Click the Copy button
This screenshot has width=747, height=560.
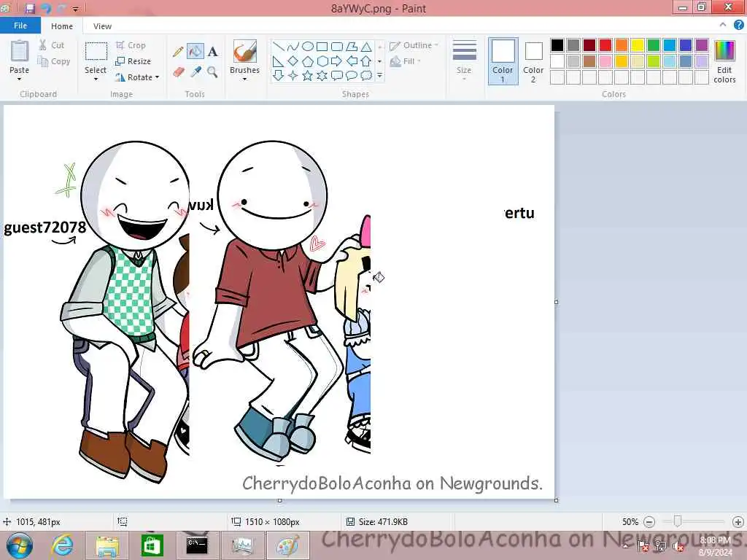[x=54, y=61]
